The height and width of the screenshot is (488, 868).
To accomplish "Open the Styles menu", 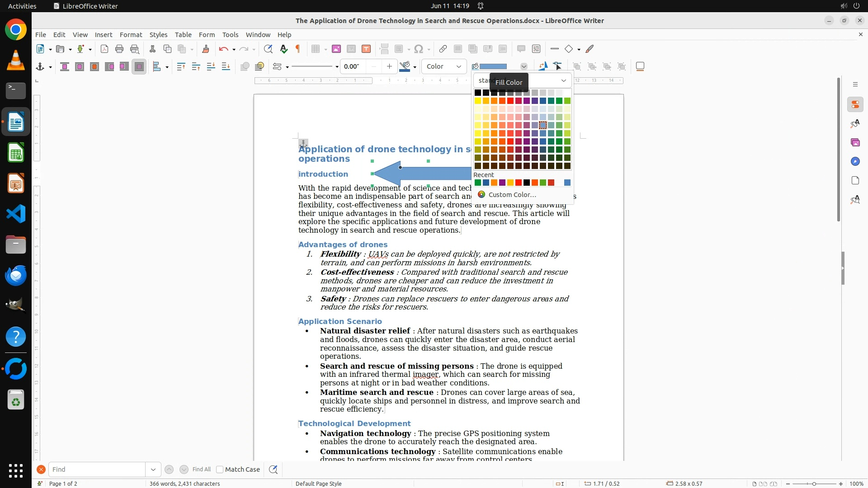I will [x=158, y=35].
